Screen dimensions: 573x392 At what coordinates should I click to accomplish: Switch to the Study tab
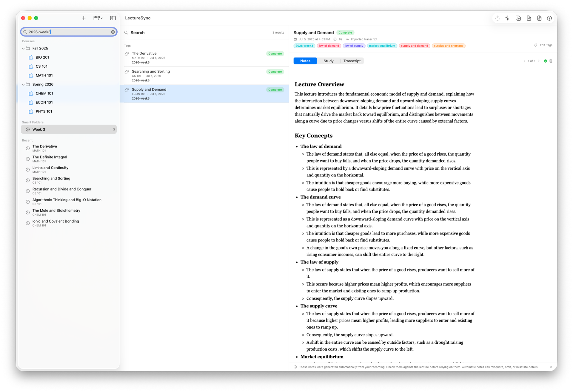coord(328,61)
